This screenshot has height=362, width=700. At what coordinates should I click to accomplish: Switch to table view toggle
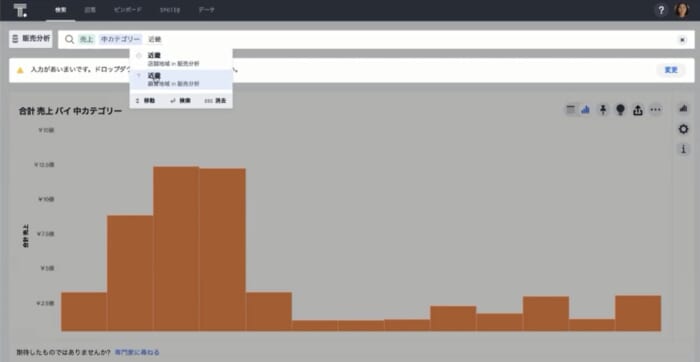click(571, 110)
